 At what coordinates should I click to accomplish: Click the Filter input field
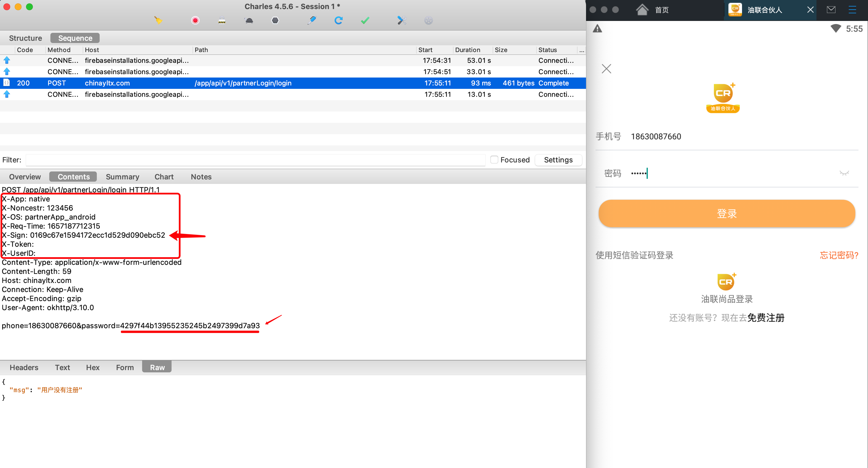[255, 160]
